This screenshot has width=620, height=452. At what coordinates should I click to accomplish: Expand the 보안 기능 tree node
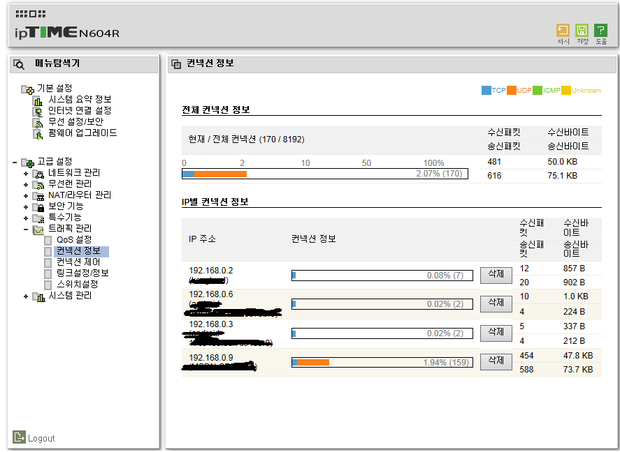click(26, 207)
